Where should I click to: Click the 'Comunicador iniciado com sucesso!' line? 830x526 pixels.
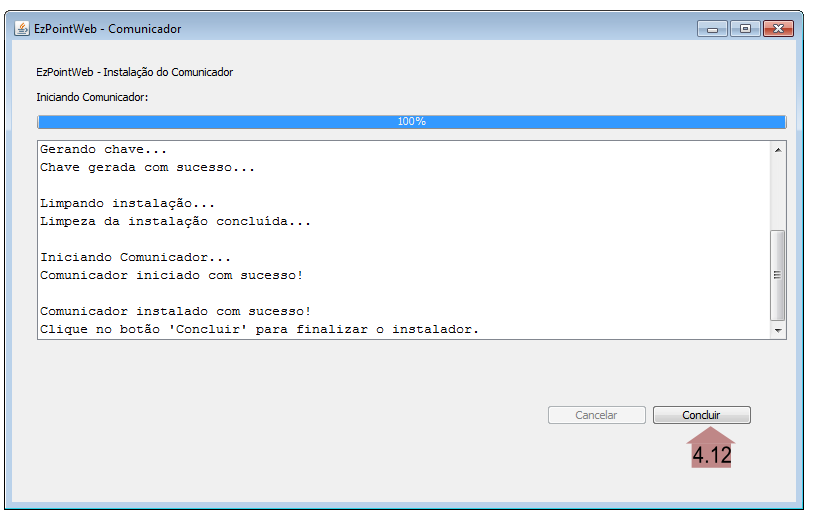[x=171, y=275]
